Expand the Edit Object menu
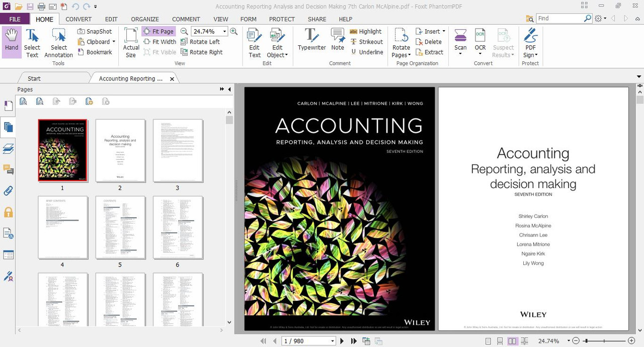Screen dimensions: 644x347 (x=277, y=42)
